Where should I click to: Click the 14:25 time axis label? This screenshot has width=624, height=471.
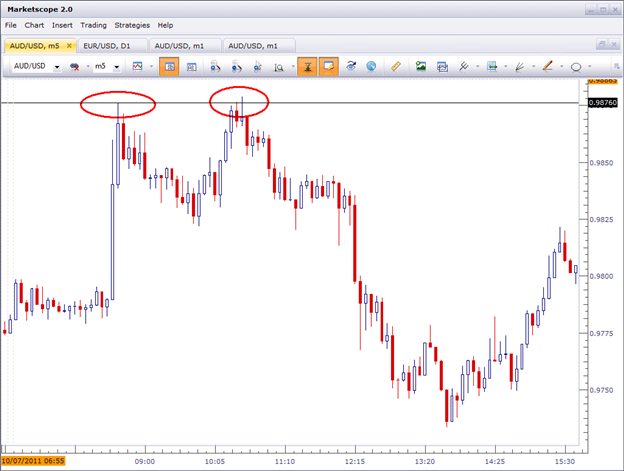(495, 461)
